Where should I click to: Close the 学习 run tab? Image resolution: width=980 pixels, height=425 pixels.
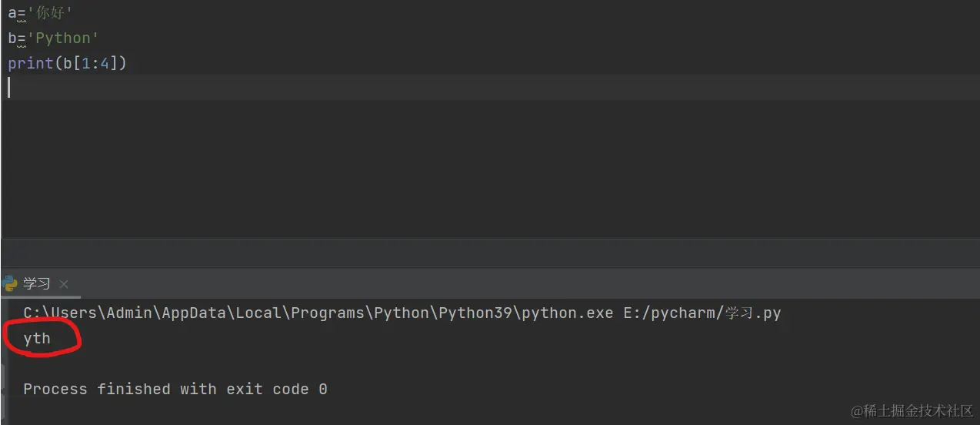point(64,284)
